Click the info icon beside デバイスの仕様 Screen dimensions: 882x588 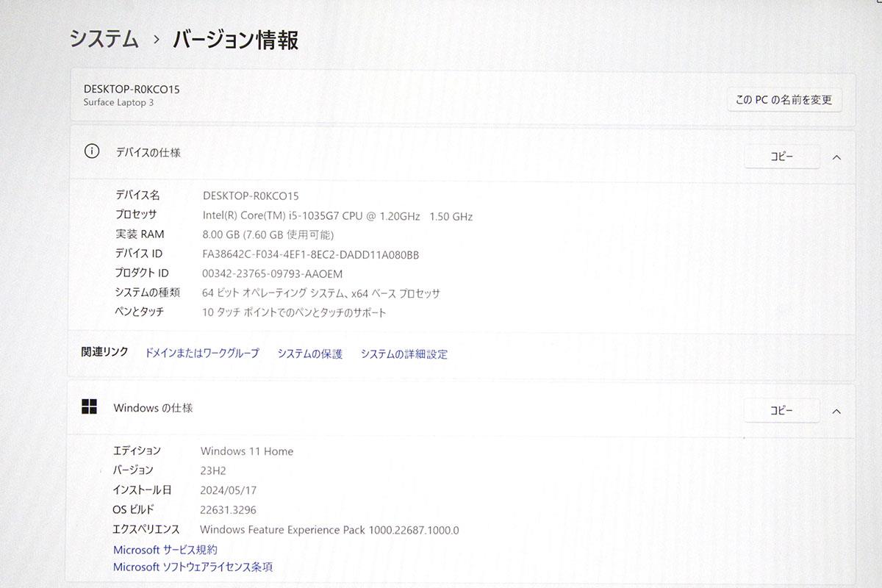pos(92,152)
